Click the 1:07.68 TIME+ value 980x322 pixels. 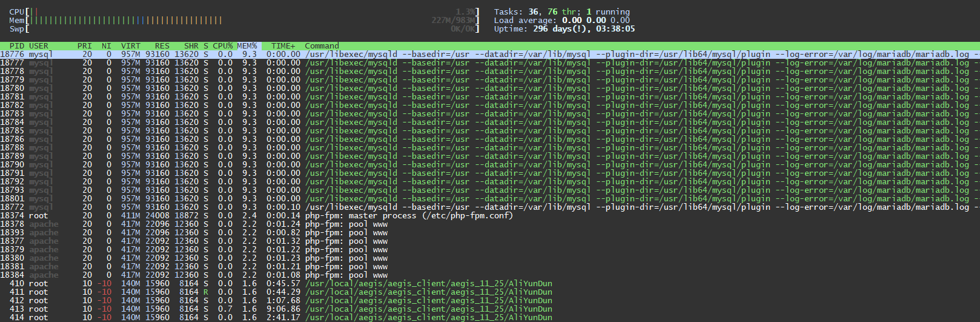(283, 301)
